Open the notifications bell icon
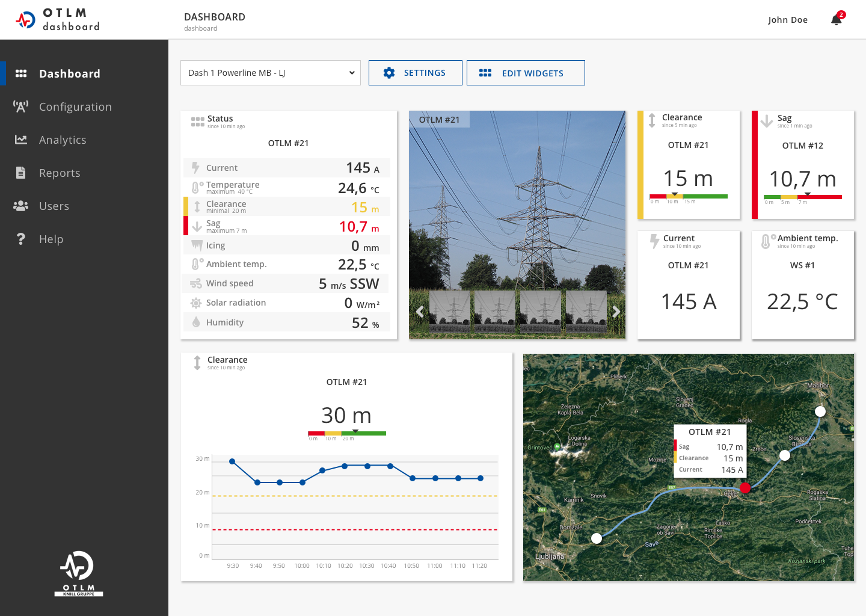Screen dimensions: 866x616 pyautogui.click(x=836, y=20)
